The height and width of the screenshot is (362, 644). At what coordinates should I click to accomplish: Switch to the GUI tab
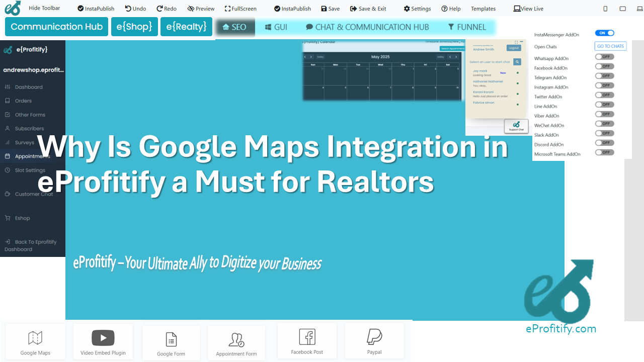click(x=276, y=27)
